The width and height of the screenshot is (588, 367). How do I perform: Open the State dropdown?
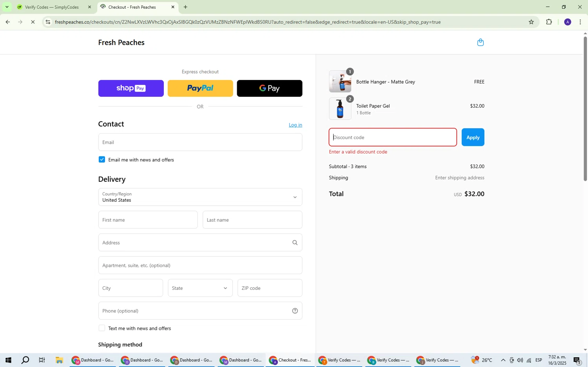pyautogui.click(x=200, y=288)
